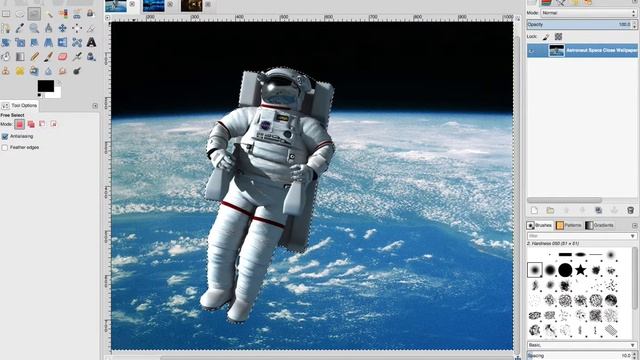Select the Pencil tool
Screen dimensions: 640x360
[x=34, y=57]
